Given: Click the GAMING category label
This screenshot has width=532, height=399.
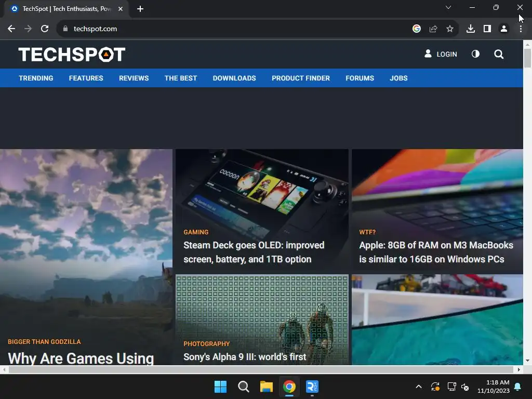Looking at the screenshot, I should point(196,232).
